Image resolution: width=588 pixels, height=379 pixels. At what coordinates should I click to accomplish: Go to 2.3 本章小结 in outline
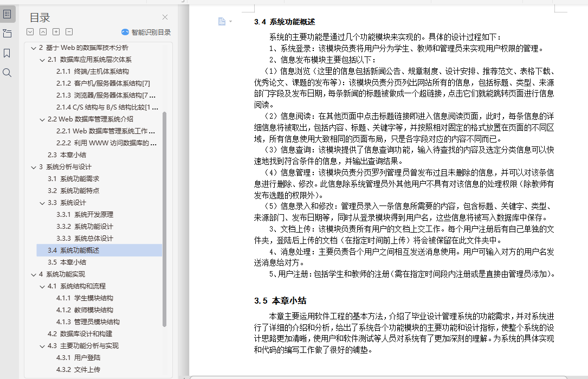(67, 155)
